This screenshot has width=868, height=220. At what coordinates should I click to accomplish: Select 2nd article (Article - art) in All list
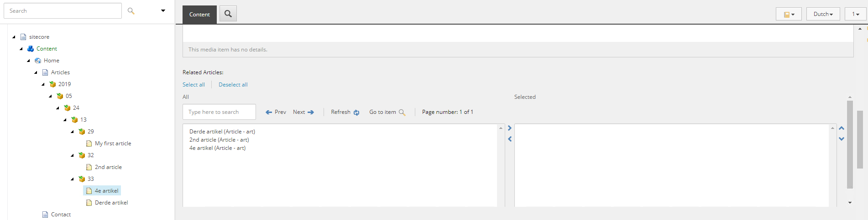(x=219, y=140)
